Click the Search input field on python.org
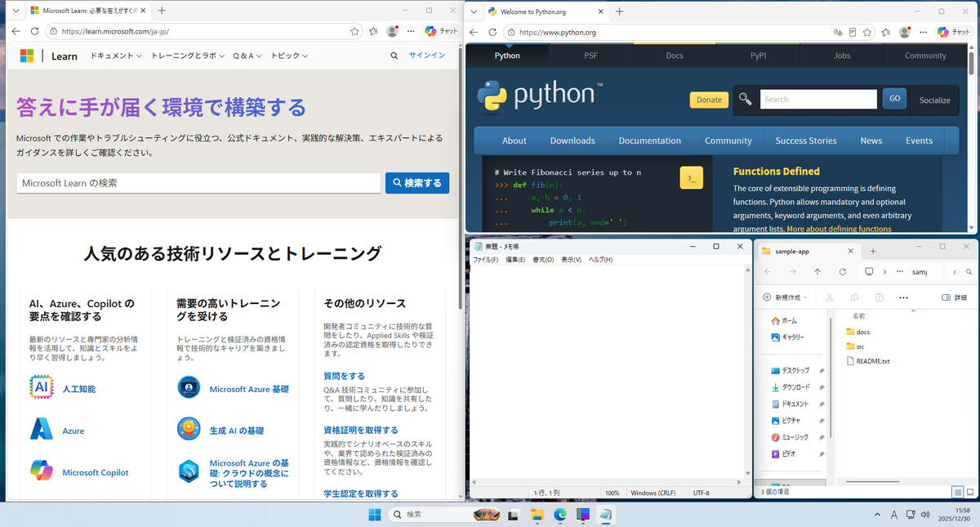 [x=818, y=99]
